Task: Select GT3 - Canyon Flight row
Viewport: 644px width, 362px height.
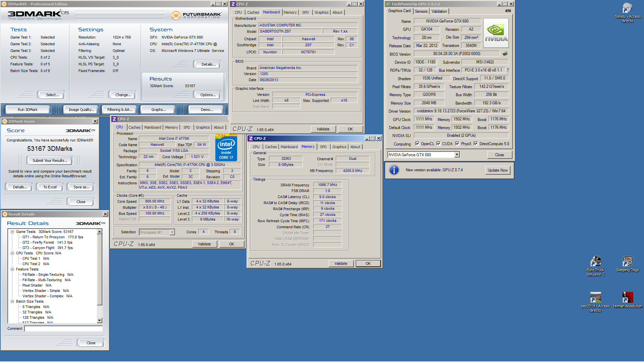Action: [x=47, y=248]
